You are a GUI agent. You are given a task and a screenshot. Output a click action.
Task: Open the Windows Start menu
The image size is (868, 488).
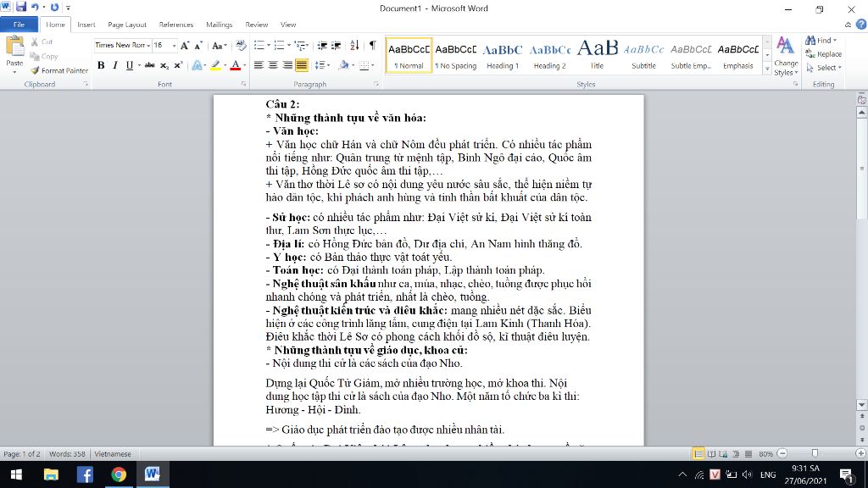coord(16,474)
